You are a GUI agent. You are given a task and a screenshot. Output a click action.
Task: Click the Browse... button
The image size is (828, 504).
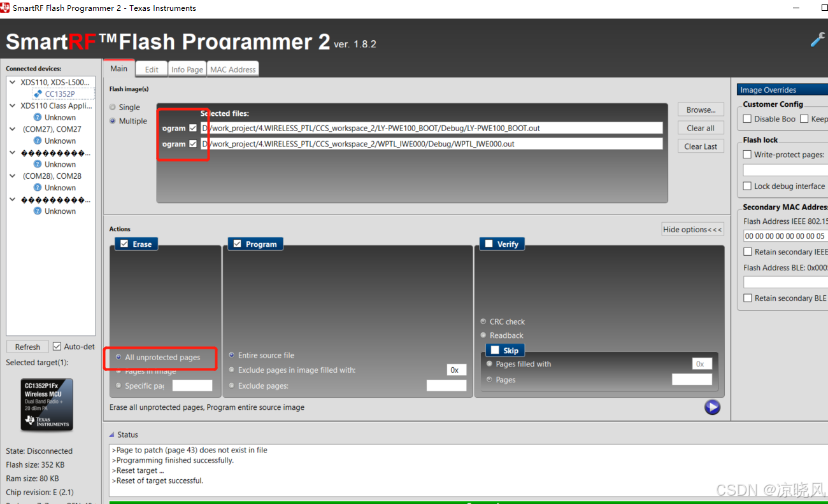[701, 109]
